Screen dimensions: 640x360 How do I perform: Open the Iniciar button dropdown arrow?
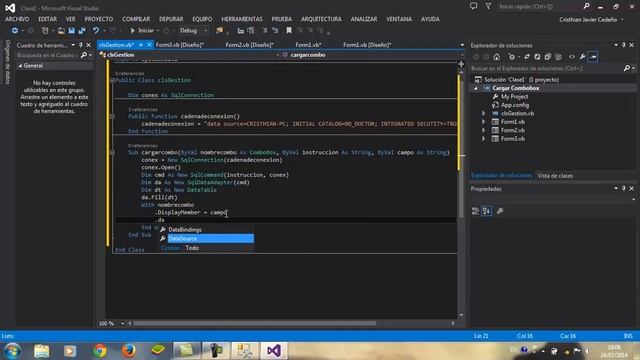point(158,31)
